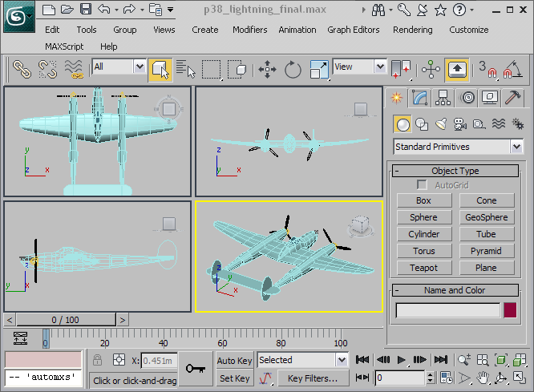Toggle the Auto Key mode
The image size is (534, 392).
coord(235,361)
